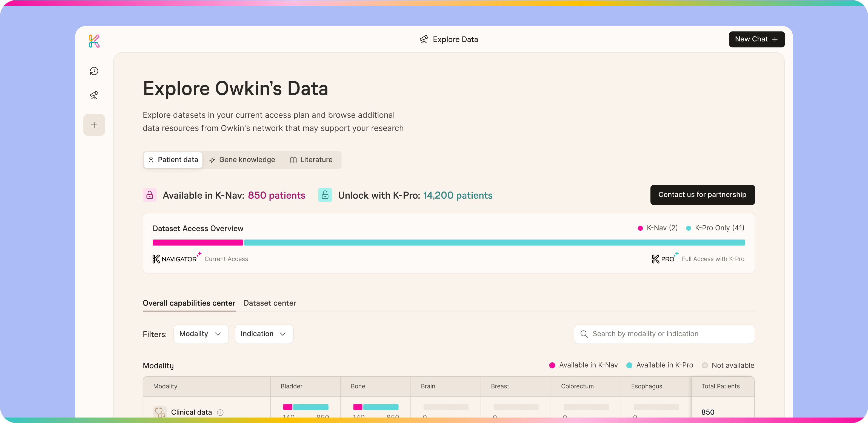Start a New Chat

point(756,39)
